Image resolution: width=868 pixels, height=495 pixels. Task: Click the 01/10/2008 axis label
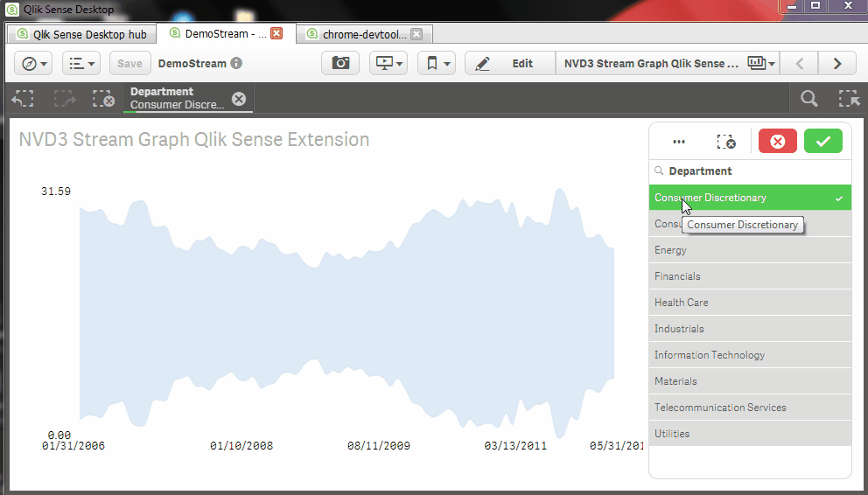click(241, 446)
